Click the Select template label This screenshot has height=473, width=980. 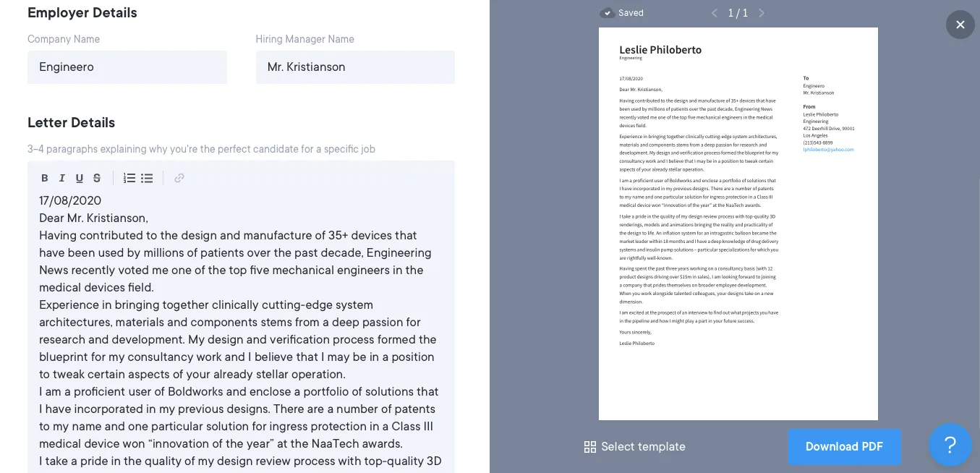coord(643,446)
